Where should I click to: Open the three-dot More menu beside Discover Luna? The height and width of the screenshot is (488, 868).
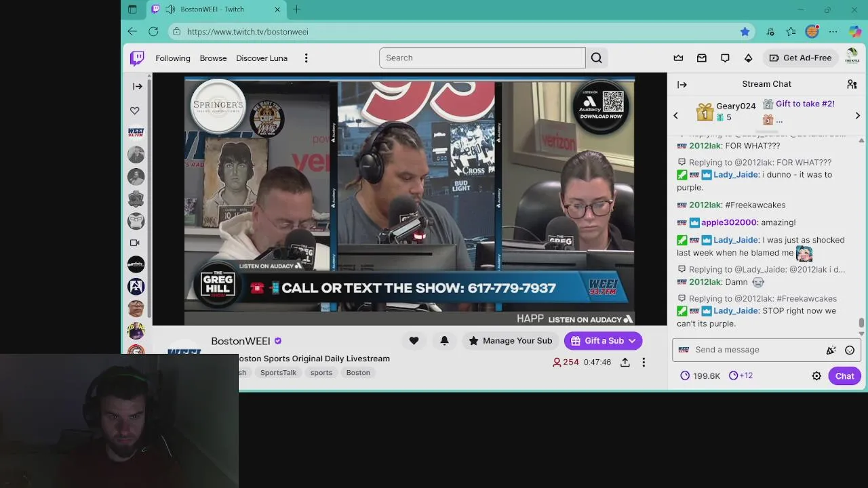[306, 58]
